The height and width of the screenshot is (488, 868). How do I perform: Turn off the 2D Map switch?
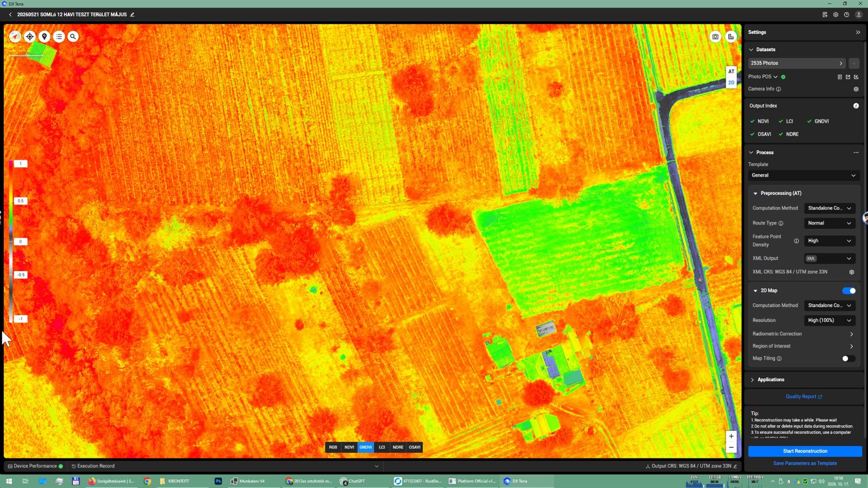pyautogui.click(x=849, y=291)
